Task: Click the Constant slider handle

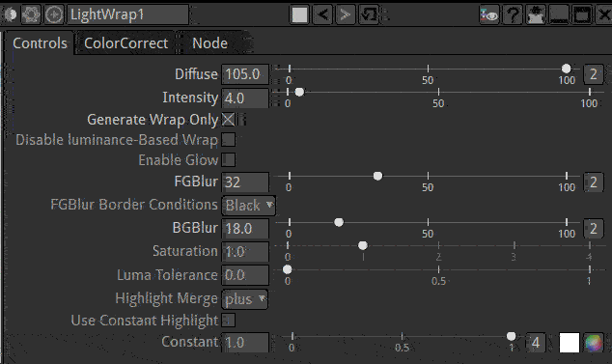Action: tap(511, 336)
